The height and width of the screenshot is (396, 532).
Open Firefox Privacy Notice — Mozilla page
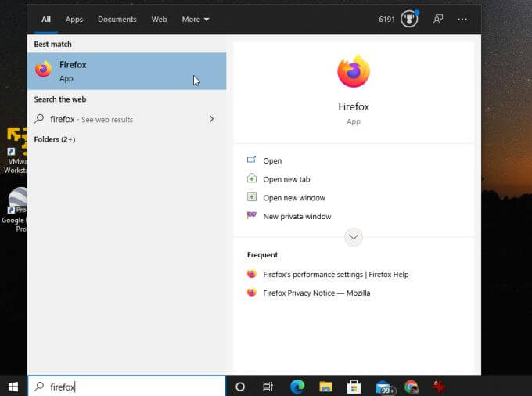(x=316, y=293)
